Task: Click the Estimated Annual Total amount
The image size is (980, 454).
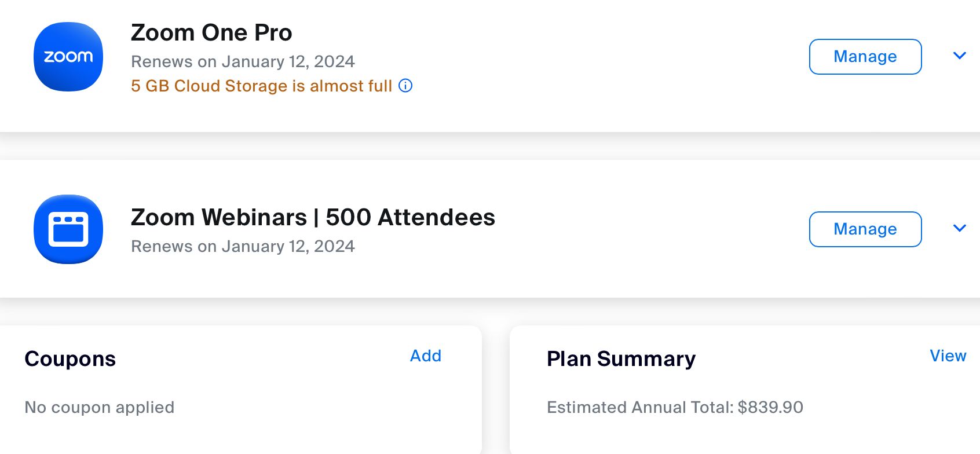Action: (x=675, y=407)
